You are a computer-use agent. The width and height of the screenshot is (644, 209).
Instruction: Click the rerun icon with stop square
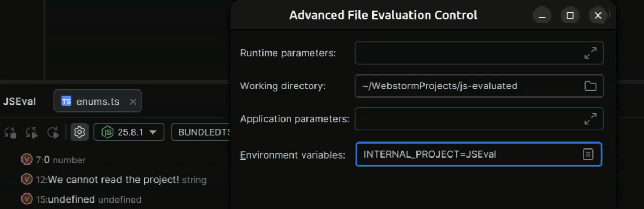click(x=10, y=132)
